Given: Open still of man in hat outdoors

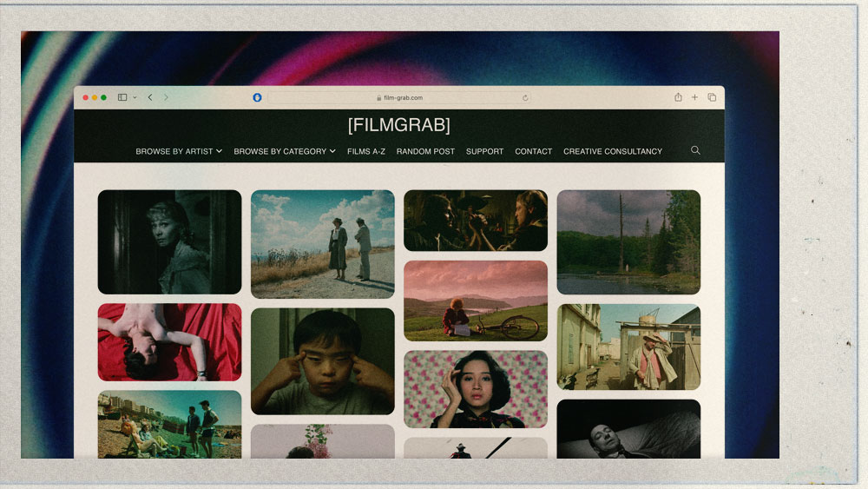Looking at the screenshot, I should point(628,347).
